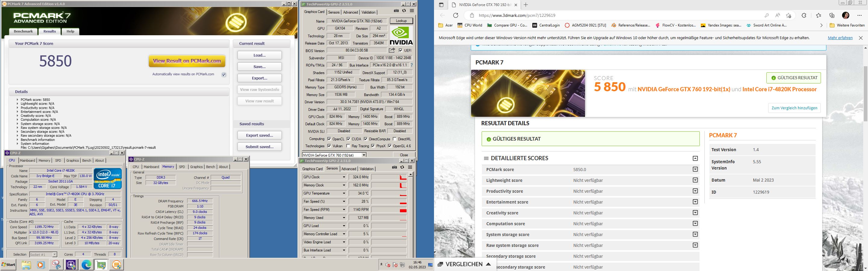Image resolution: width=868 pixels, height=271 pixels.
Task: Switch to GPU-Z in the taskbar
Action: 101,265
